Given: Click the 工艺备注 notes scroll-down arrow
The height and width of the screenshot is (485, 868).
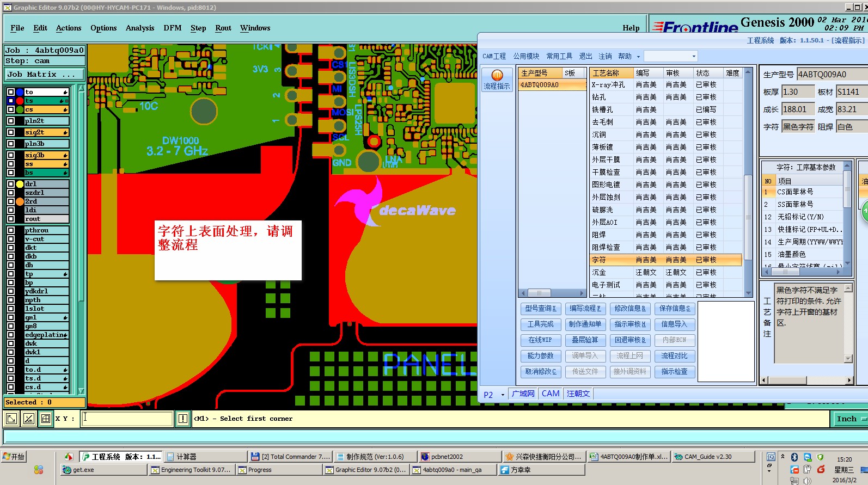Looking at the screenshot, I should (x=848, y=359).
